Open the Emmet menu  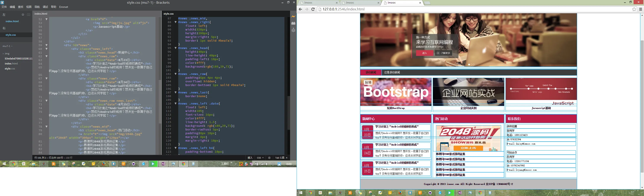tap(63, 7)
